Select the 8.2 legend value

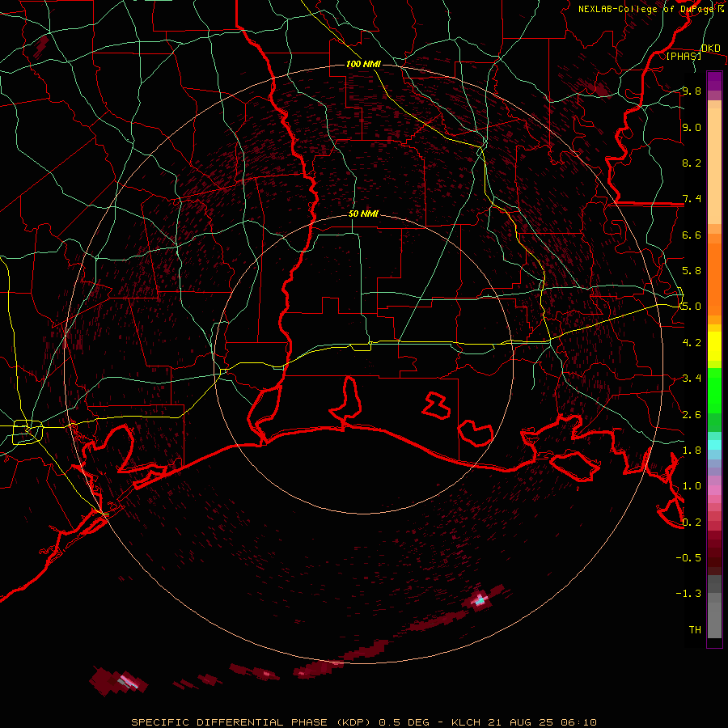click(x=692, y=163)
